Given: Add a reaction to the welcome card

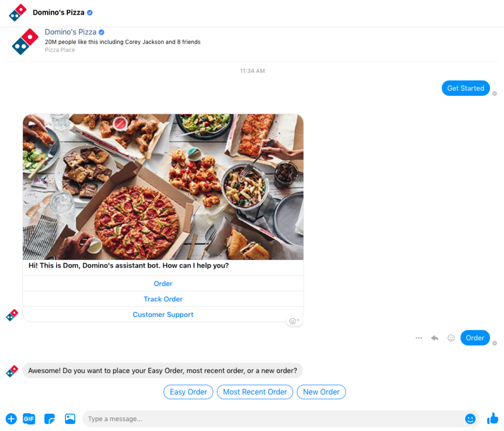Looking at the screenshot, I should (x=294, y=320).
